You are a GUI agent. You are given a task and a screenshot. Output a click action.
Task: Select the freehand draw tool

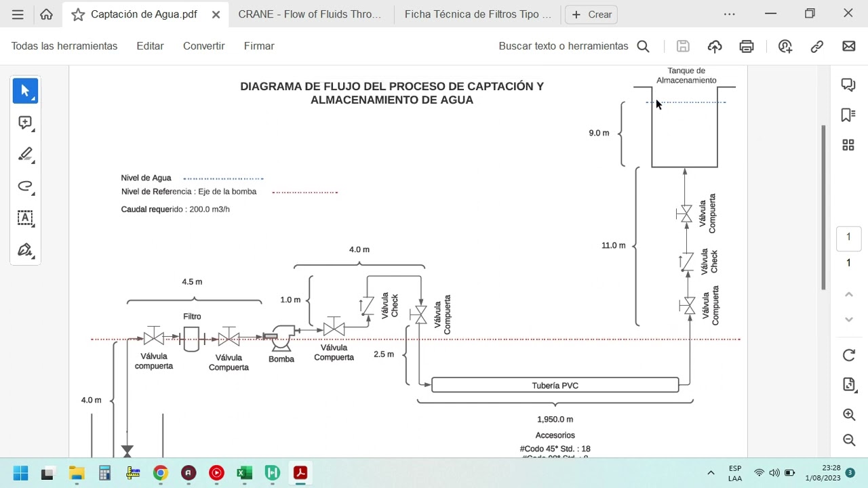(x=25, y=186)
